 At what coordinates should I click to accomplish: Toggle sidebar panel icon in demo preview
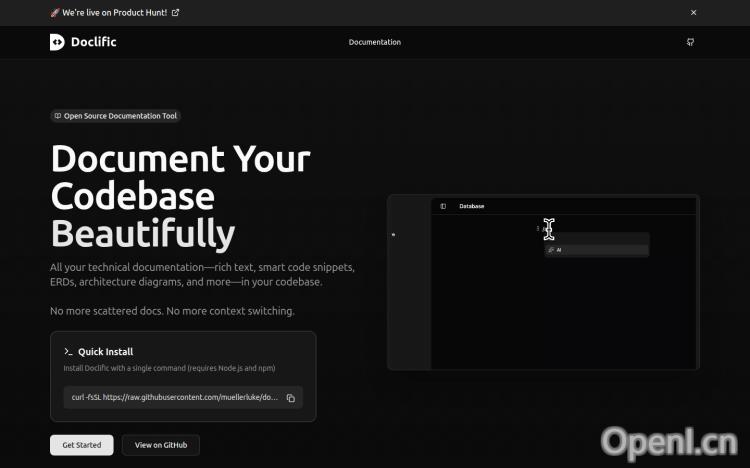coord(443,206)
